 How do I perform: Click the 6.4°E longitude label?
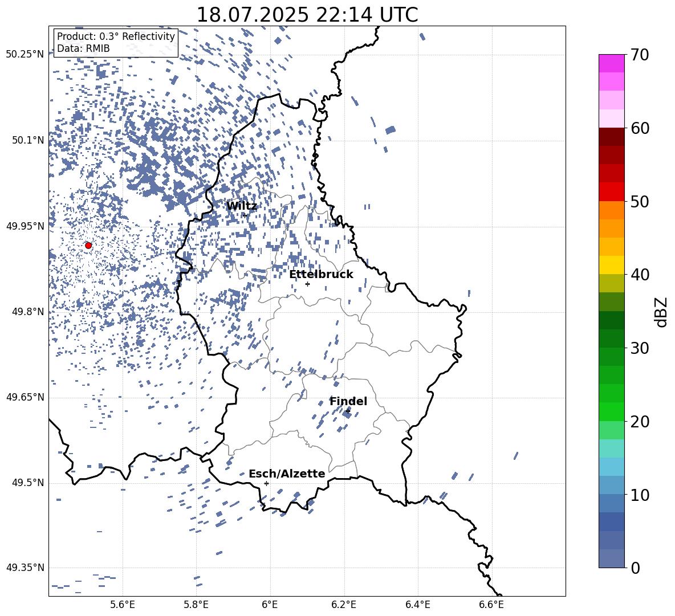(x=417, y=605)
